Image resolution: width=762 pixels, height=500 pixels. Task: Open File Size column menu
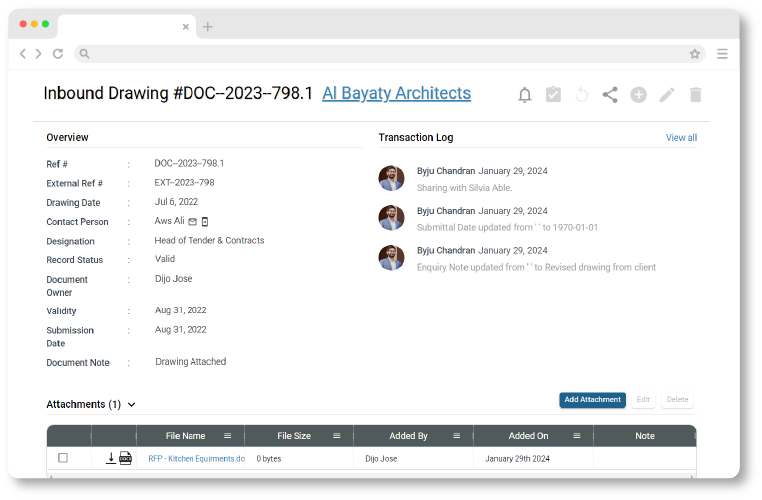336,436
